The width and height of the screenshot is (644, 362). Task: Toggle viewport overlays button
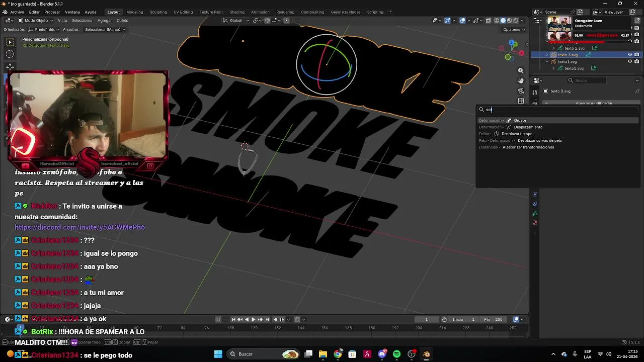[462, 21]
